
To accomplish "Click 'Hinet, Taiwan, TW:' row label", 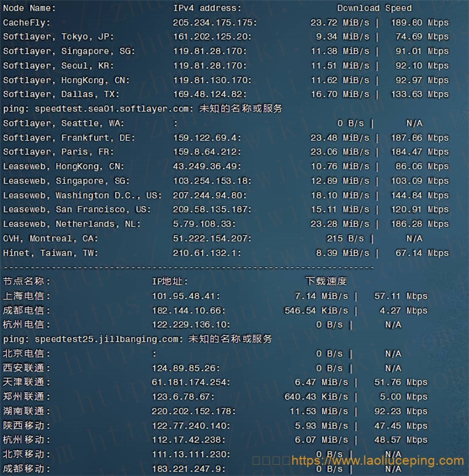I will (51, 253).
